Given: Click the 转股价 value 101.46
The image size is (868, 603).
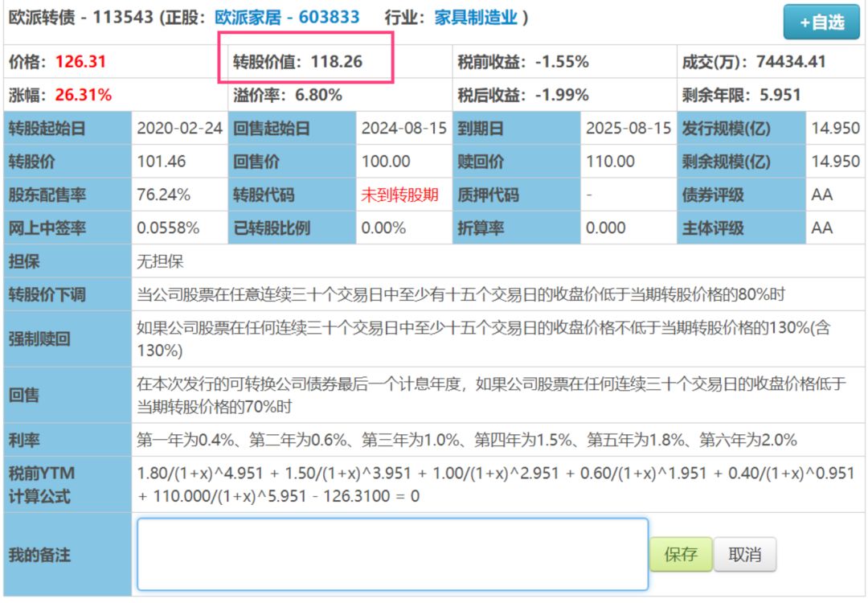Looking at the screenshot, I should click(161, 161).
